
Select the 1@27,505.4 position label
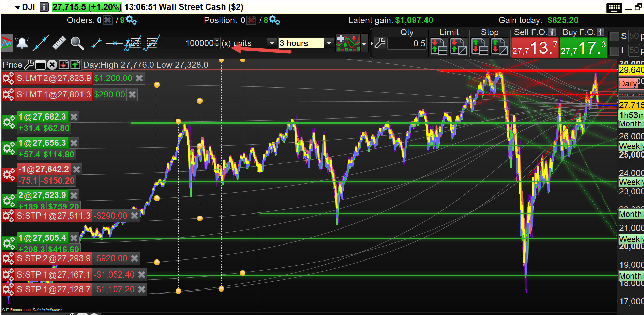point(42,238)
